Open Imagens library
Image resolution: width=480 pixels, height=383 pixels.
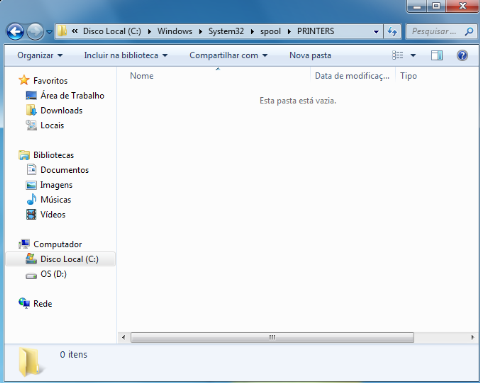tap(56, 185)
